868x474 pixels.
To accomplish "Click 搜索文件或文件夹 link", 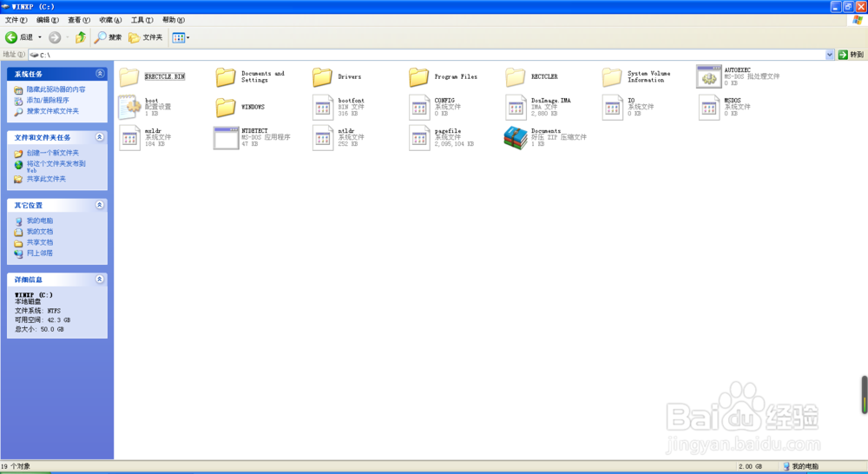I will point(53,111).
